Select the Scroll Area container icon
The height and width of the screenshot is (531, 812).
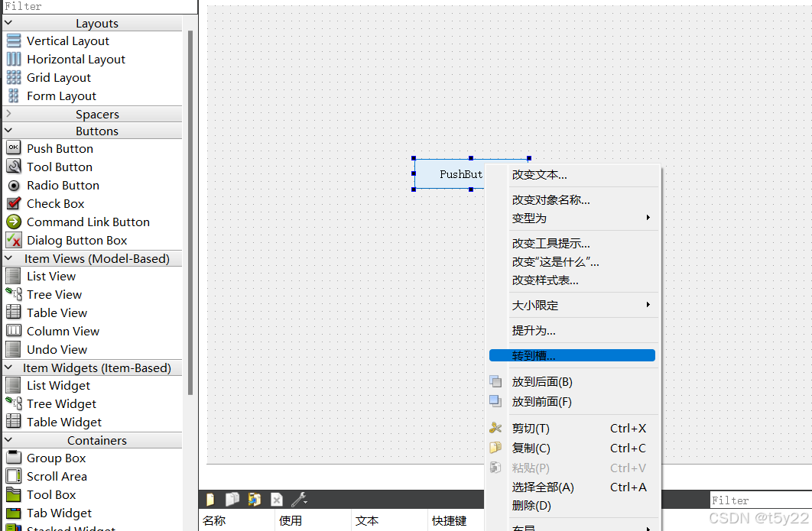pyautogui.click(x=14, y=476)
